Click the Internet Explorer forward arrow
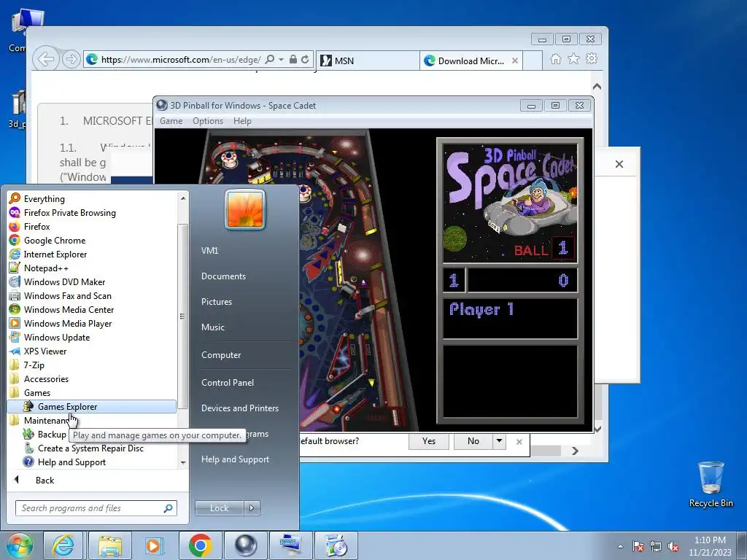Screen dimensions: 747x560 click(x=71, y=60)
